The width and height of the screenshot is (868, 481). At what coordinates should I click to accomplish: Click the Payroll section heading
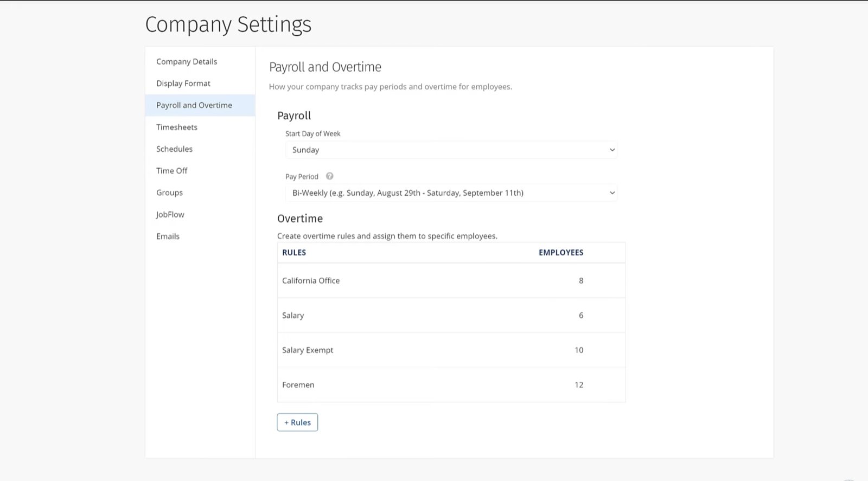tap(294, 116)
